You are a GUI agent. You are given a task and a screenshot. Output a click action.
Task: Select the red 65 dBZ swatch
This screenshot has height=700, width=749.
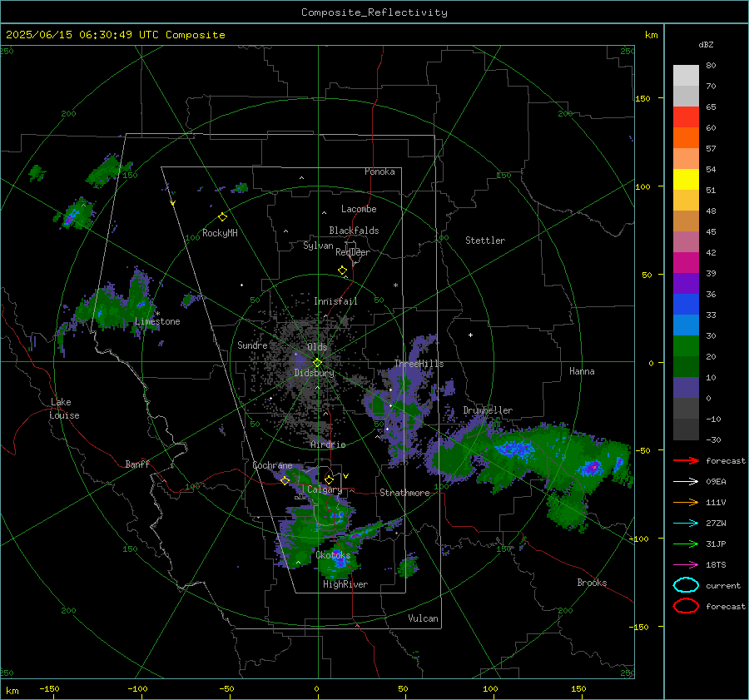(x=686, y=117)
